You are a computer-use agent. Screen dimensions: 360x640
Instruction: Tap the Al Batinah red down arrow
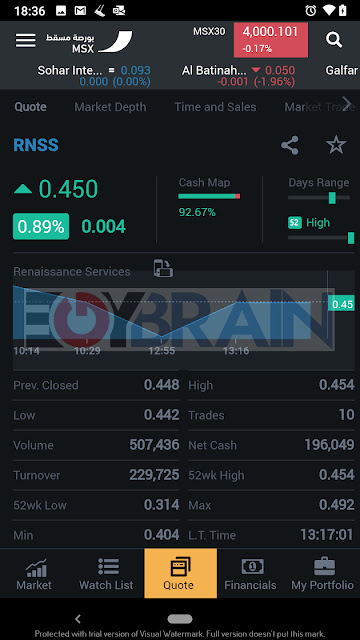click(256, 71)
